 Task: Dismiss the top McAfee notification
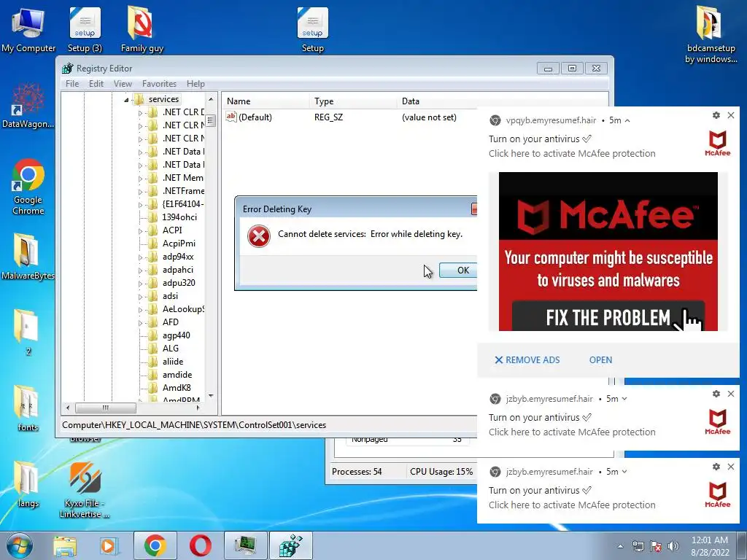(731, 115)
